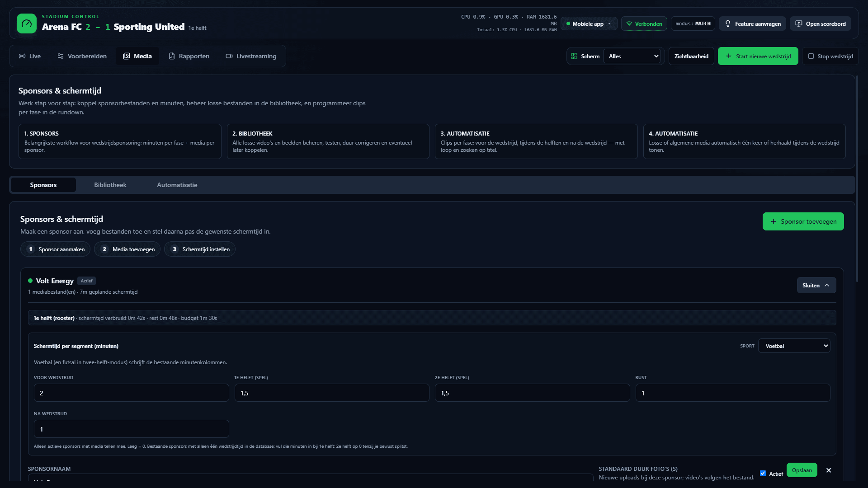Open scorebord in new window
Viewport: 868px width, 488px height.
click(820, 23)
